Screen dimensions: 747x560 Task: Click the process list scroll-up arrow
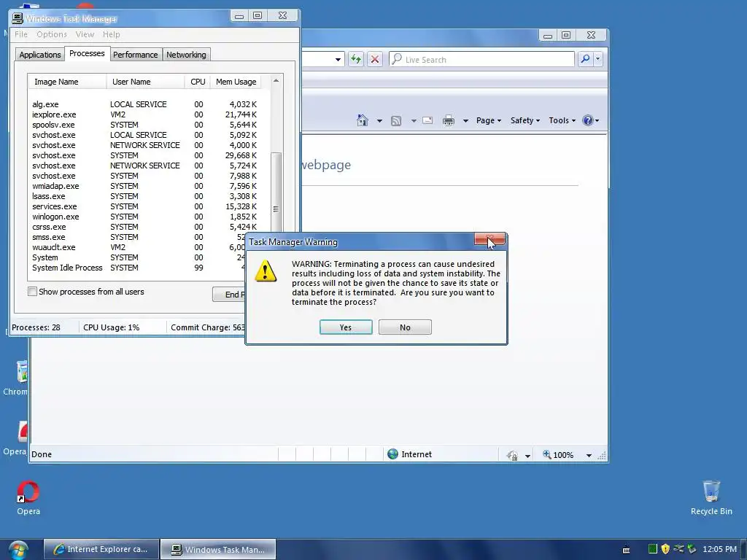[276, 81]
